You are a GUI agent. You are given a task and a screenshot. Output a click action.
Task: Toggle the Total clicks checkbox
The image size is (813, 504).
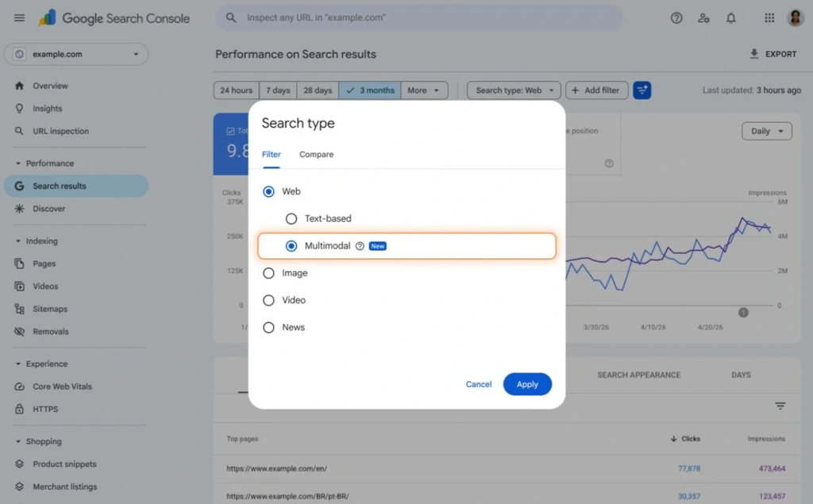pyautogui.click(x=230, y=131)
